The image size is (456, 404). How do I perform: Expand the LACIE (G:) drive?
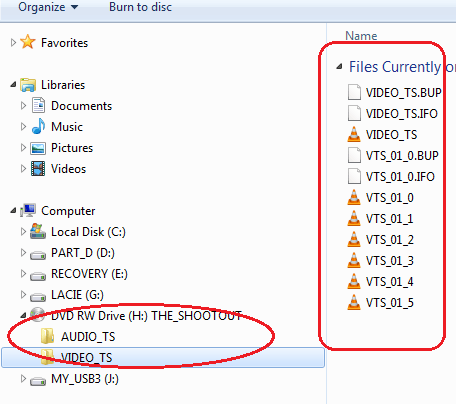point(23,295)
